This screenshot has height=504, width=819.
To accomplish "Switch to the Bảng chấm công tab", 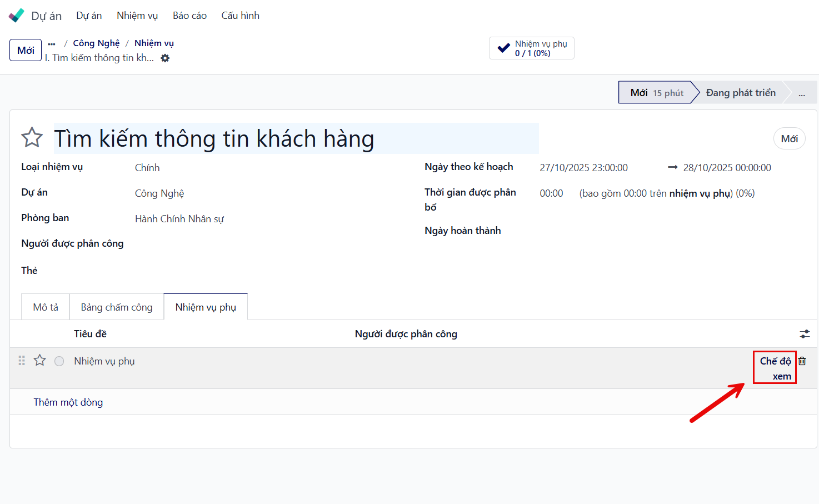I will (x=117, y=307).
